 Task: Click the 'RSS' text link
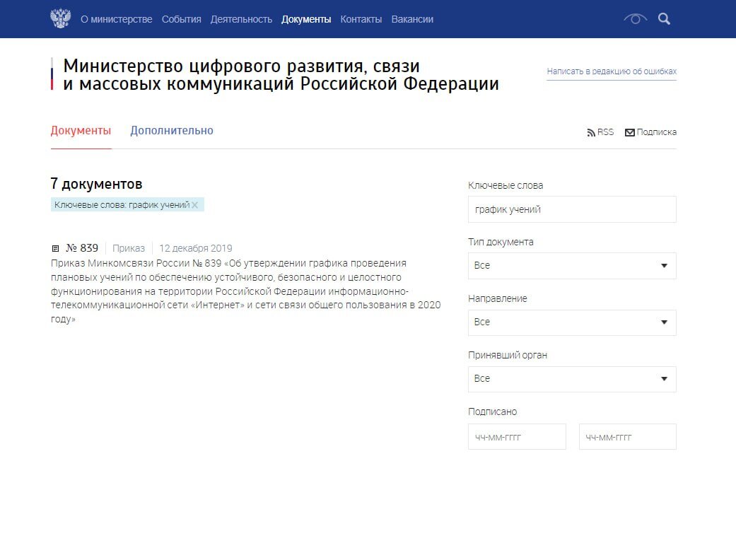click(605, 132)
